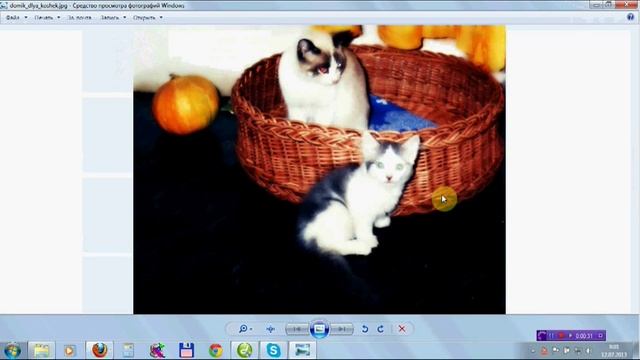The image size is (640, 360).
Task: Click the blue Help question mark icon
Action: pos(631,17)
